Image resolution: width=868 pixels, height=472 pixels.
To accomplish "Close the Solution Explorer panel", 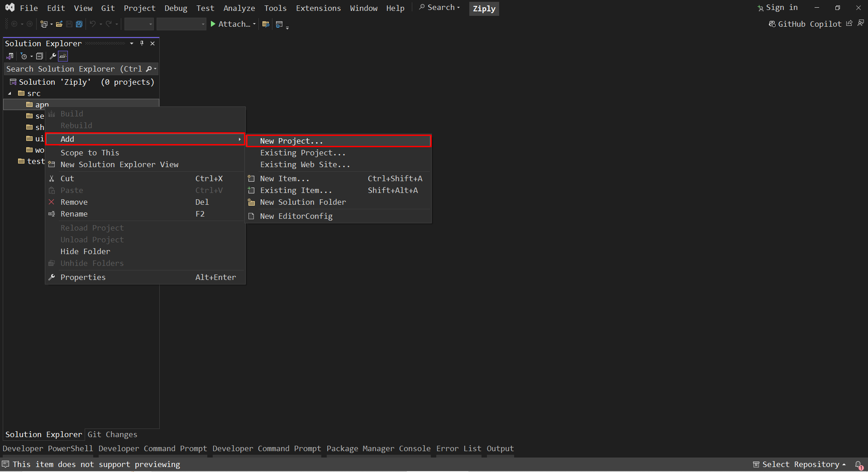I will click(x=153, y=43).
